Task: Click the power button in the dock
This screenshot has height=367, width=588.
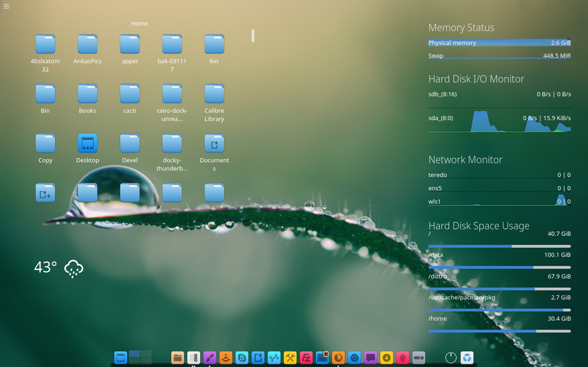Action: tap(451, 358)
